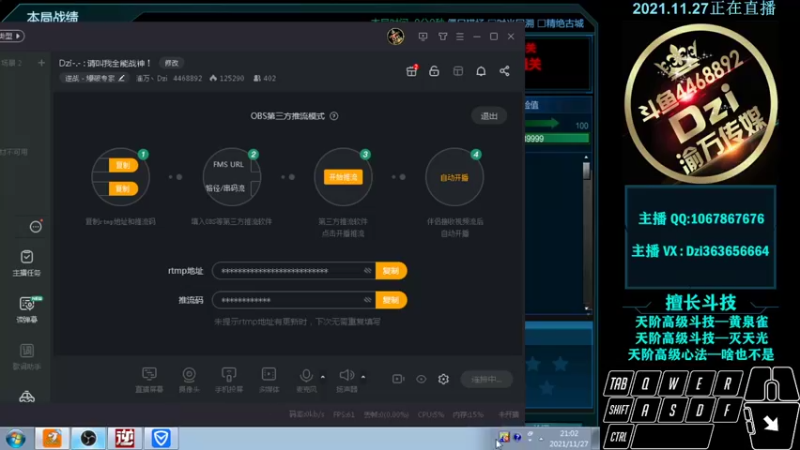This screenshot has width=800, height=450.
Task: Open the hamburger menu in title bar
Action: [x=460, y=37]
